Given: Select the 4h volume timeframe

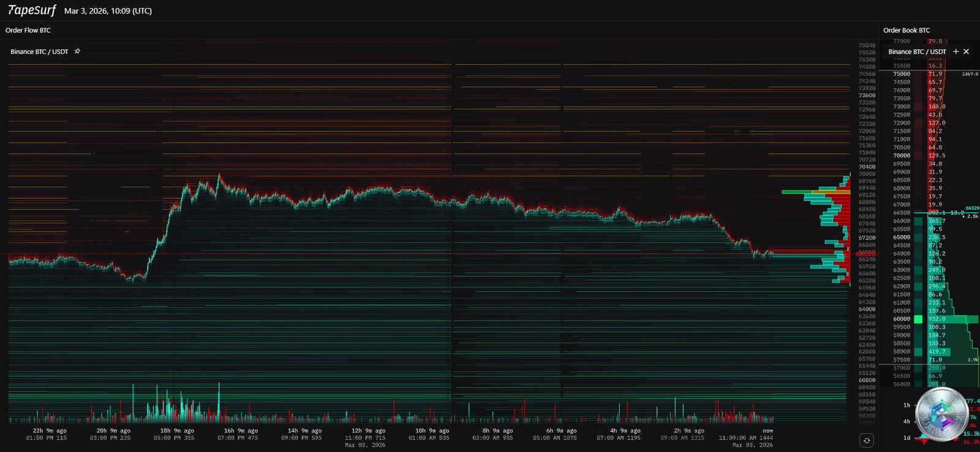Looking at the screenshot, I should point(907,421).
